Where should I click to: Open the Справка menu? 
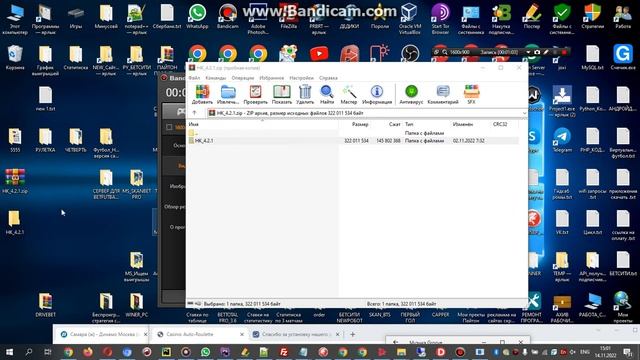[x=328, y=78]
